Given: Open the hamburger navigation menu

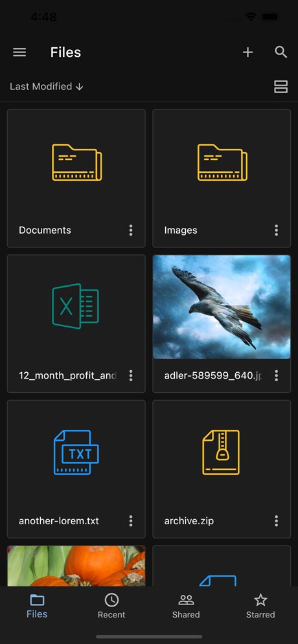Looking at the screenshot, I should (x=19, y=52).
